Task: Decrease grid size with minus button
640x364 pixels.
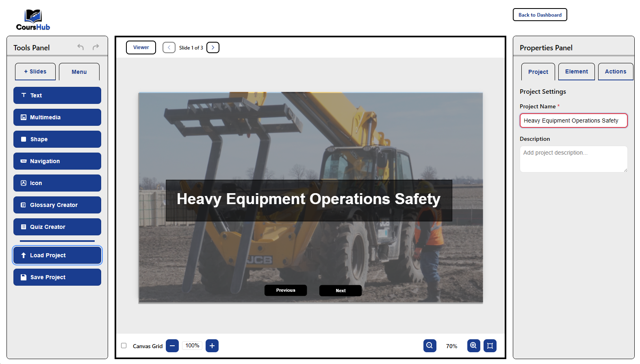Action: [x=172, y=346]
